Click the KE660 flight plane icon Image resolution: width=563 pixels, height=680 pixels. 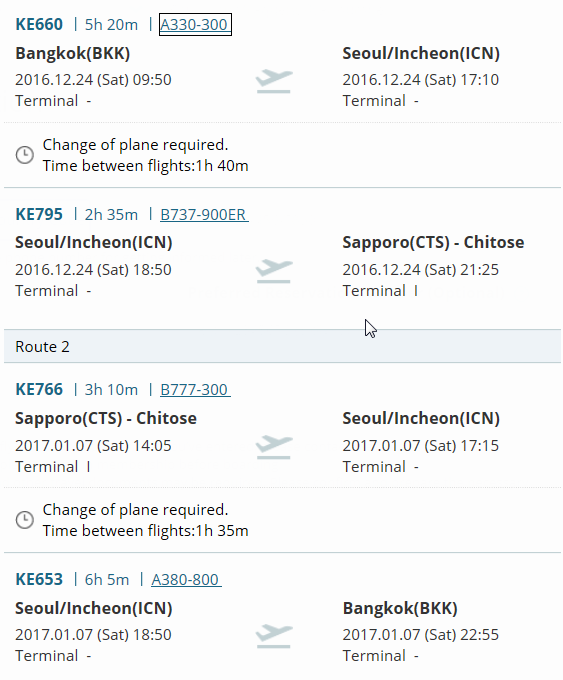(274, 81)
